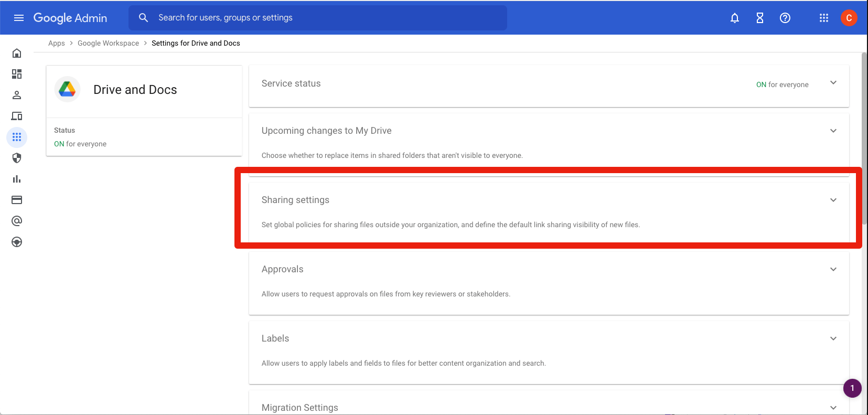This screenshot has width=868, height=415.
Task: Open Devices icon in sidebar
Action: (x=17, y=116)
